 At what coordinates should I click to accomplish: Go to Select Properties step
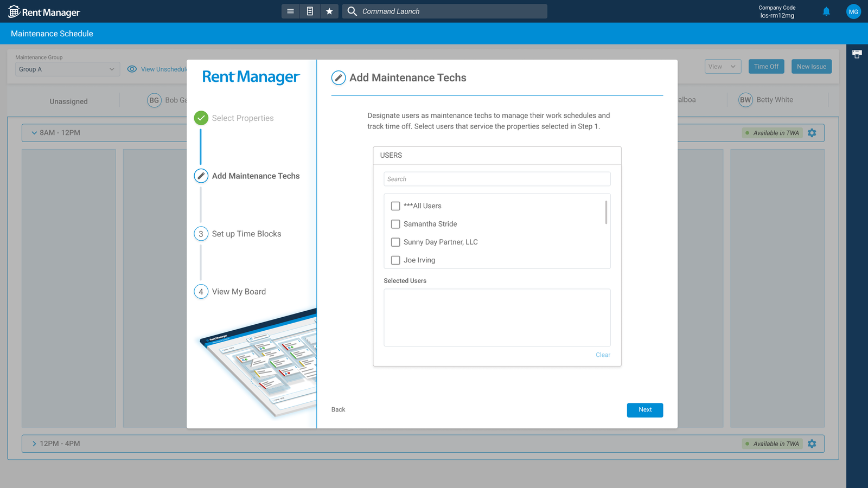pyautogui.click(x=242, y=118)
